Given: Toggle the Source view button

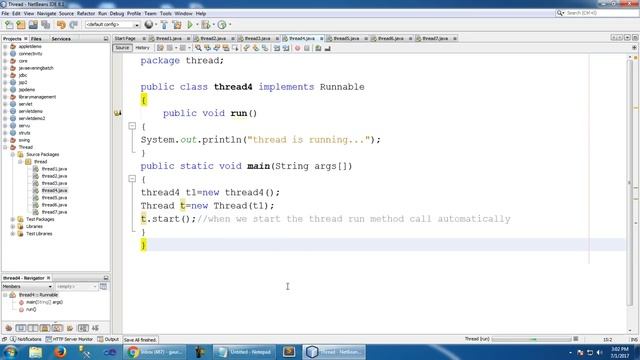Looking at the screenshot, I should pos(122,48).
